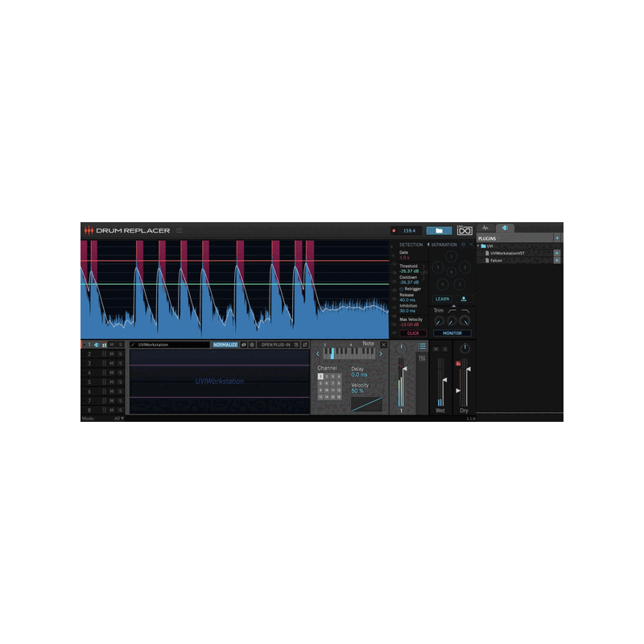Adjust the high-pass filter knob
Image resolution: width=644 pixels, height=644 pixels.
click(452, 321)
